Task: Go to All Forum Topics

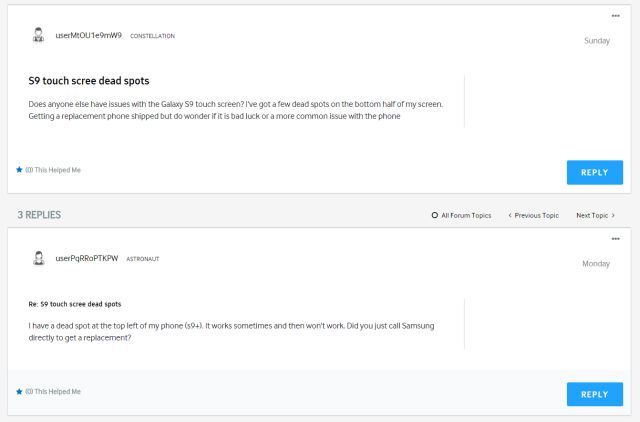Action: tap(466, 215)
